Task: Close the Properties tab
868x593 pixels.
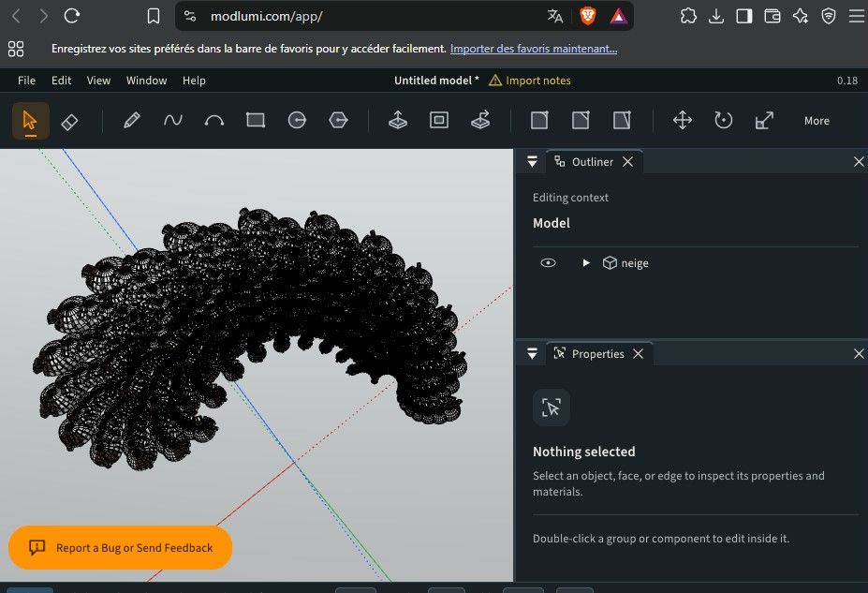Action: click(639, 354)
